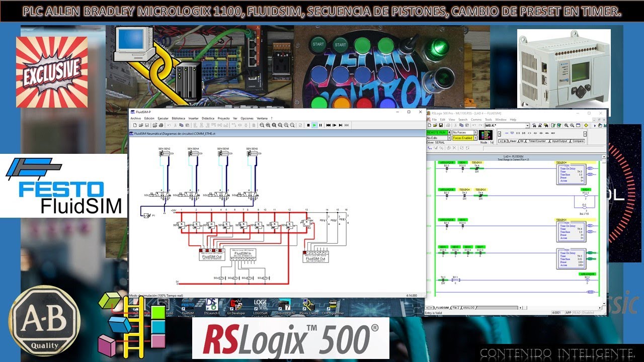Click the New file icon in FluidSIM toolbar
The image size is (644, 362).
coord(135,125)
